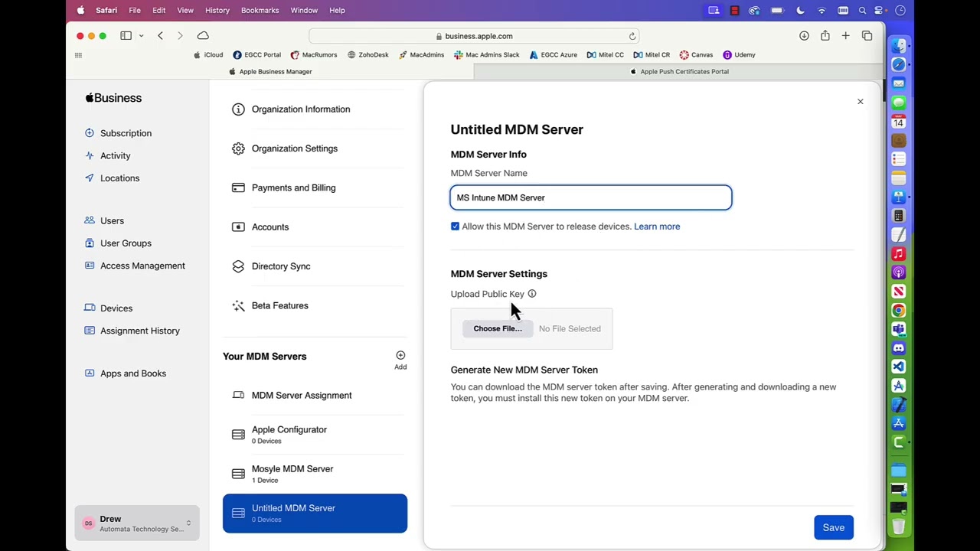Open Safari downloads icon

(x=804, y=36)
